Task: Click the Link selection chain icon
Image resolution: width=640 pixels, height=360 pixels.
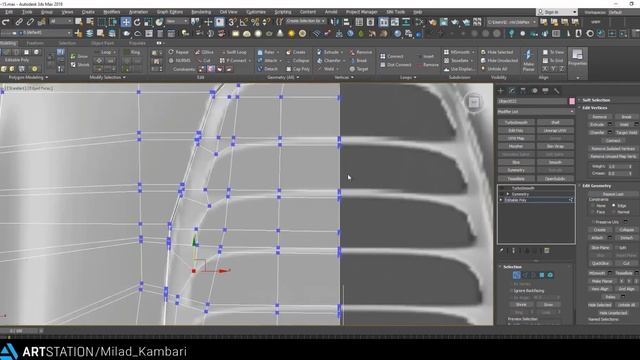Action: pos(19,22)
